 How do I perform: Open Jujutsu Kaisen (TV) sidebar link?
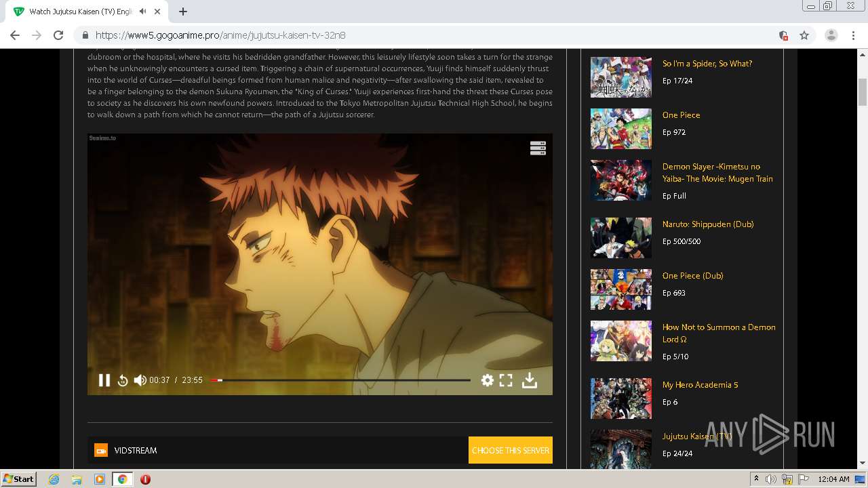pos(697,436)
